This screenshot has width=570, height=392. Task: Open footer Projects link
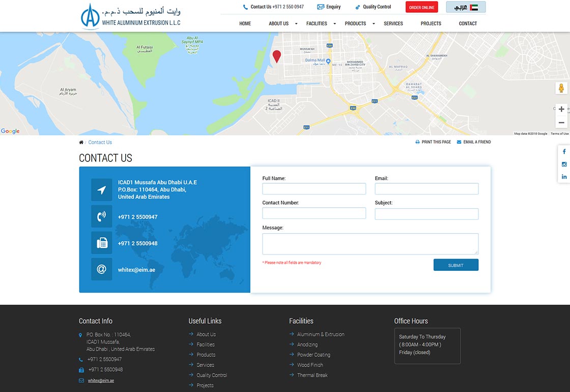coord(205,385)
